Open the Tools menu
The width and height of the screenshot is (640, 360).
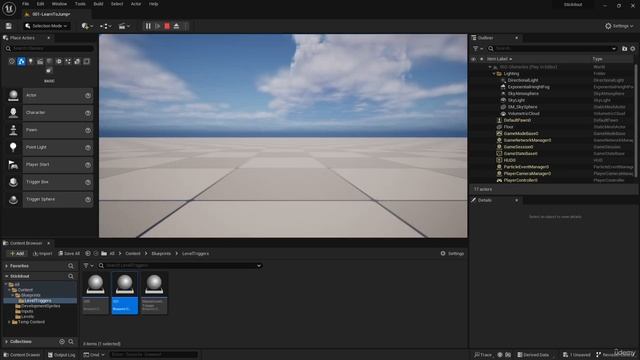[x=80, y=4]
